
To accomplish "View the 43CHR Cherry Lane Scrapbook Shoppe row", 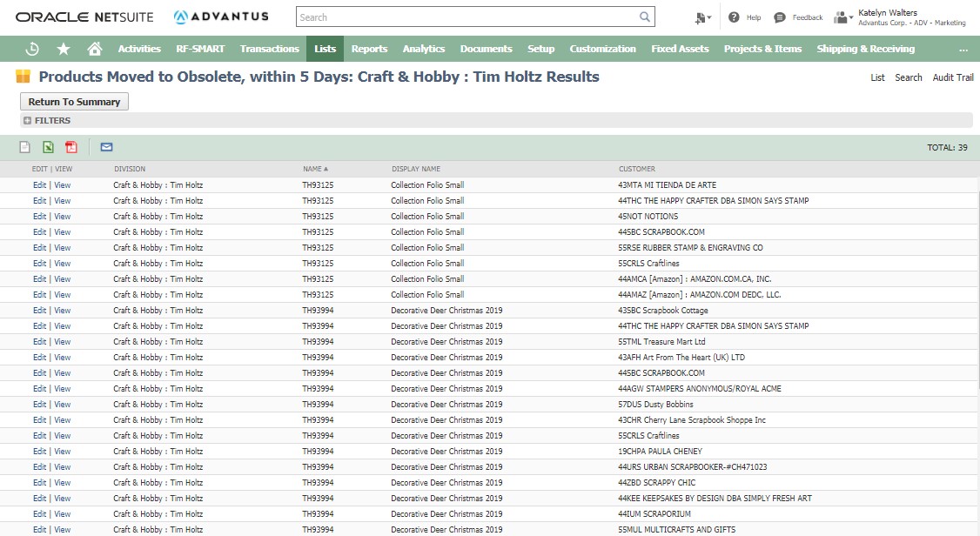I will [x=63, y=419].
